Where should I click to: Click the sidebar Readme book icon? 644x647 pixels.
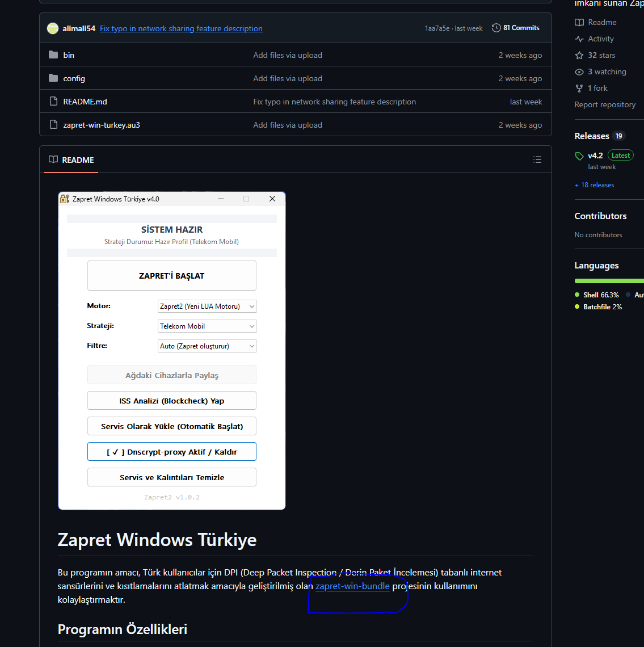[579, 22]
